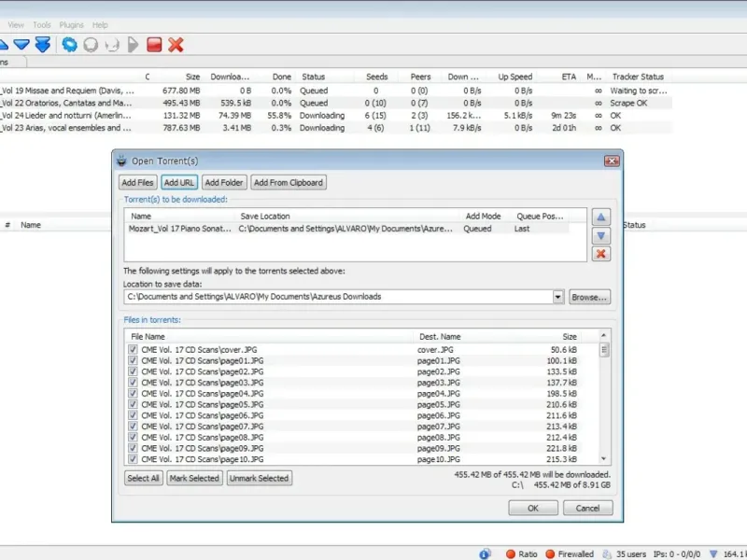Click the Add Files button
Image resolution: width=747 pixels, height=560 pixels.
tap(137, 182)
